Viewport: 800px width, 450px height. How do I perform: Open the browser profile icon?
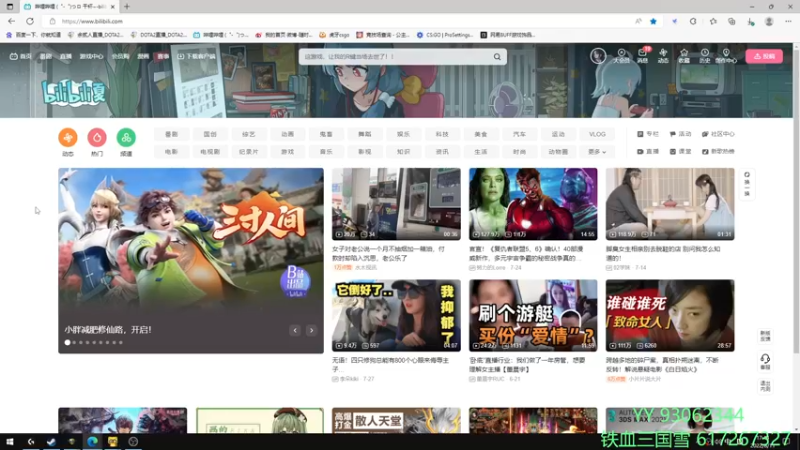pyautogui.click(x=769, y=21)
